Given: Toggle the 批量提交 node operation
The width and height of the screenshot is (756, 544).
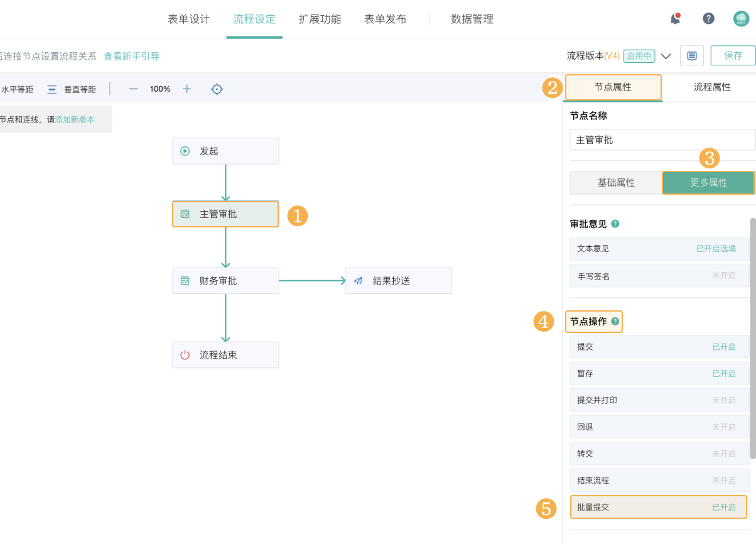Looking at the screenshot, I should tap(658, 507).
